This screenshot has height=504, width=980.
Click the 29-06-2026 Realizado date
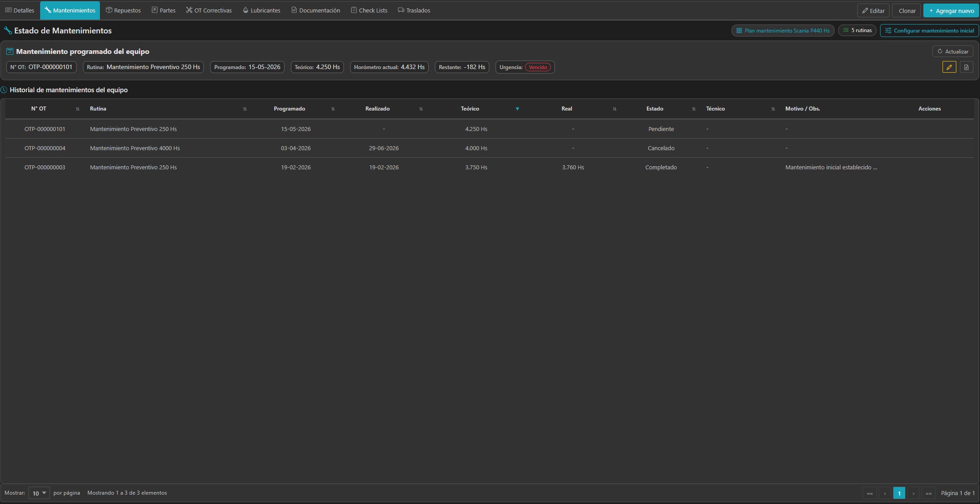(384, 148)
